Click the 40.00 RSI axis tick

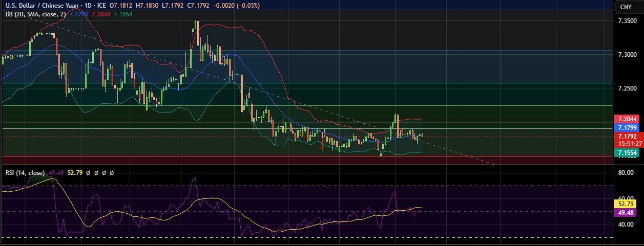(627, 224)
